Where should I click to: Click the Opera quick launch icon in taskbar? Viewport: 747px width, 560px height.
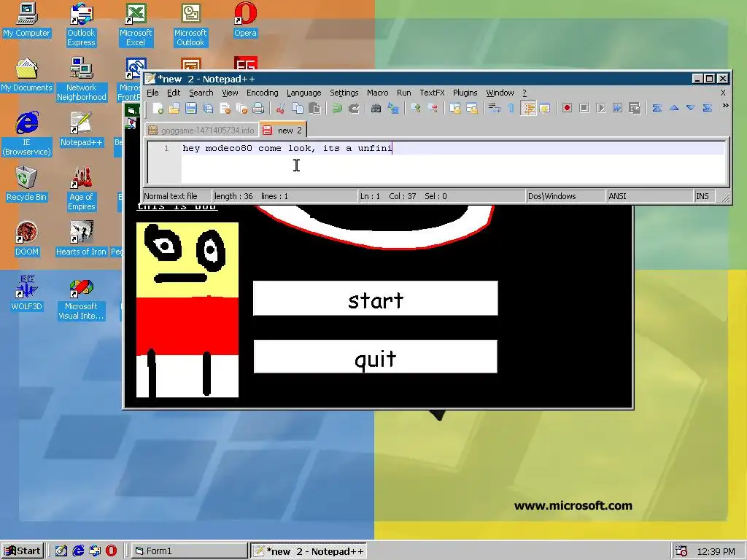click(x=111, y=551)
